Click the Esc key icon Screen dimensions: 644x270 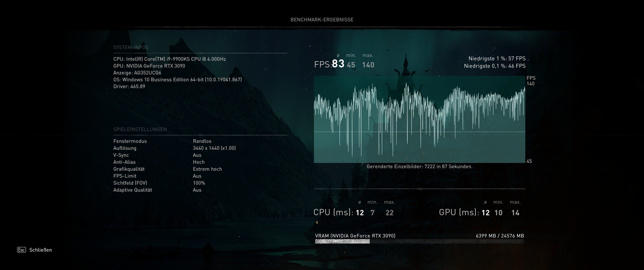22,250
